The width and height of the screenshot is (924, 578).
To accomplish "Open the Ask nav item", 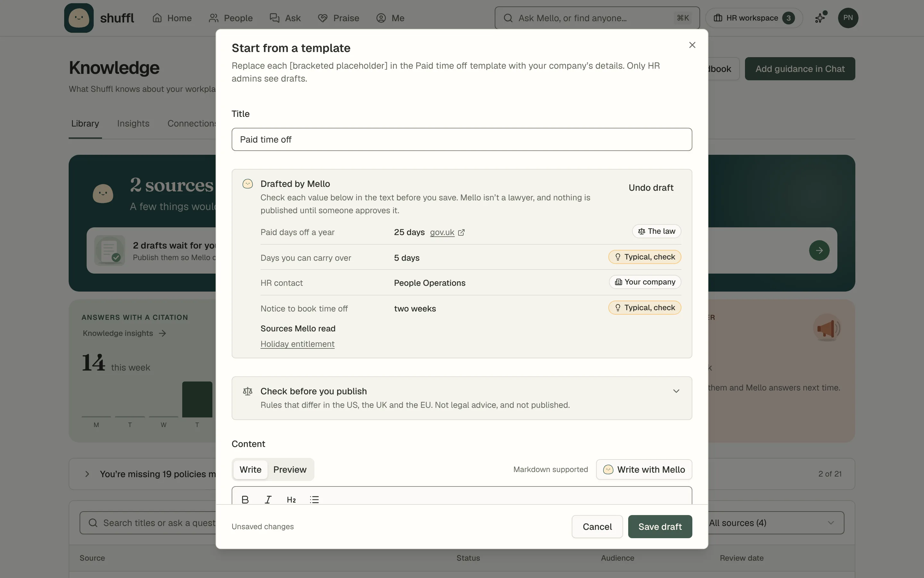I will 285,18.
